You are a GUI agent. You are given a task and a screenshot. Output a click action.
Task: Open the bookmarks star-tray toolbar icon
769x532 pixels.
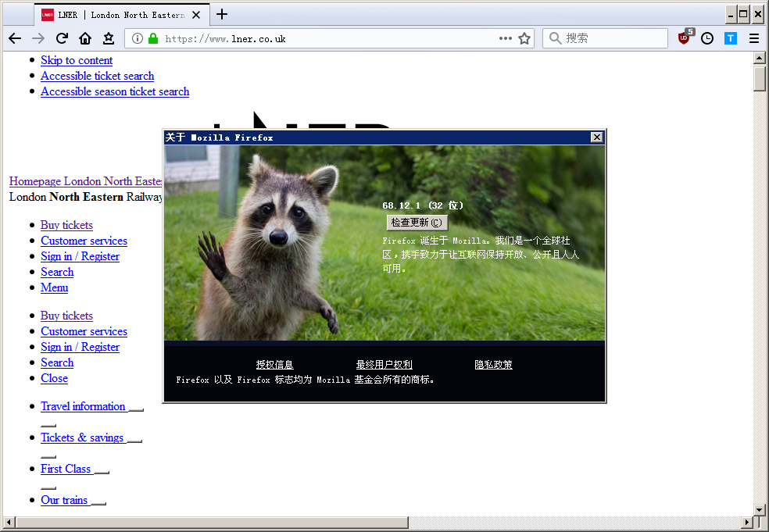109,38
